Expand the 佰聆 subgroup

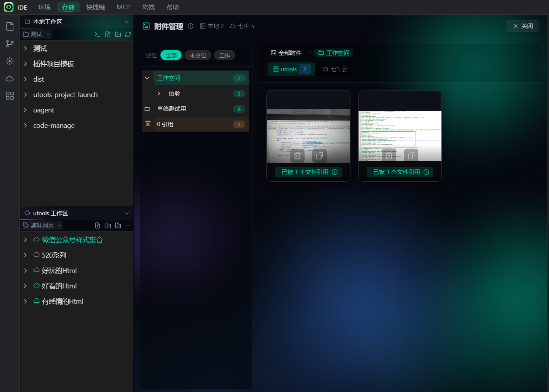(x=159, y=94)
